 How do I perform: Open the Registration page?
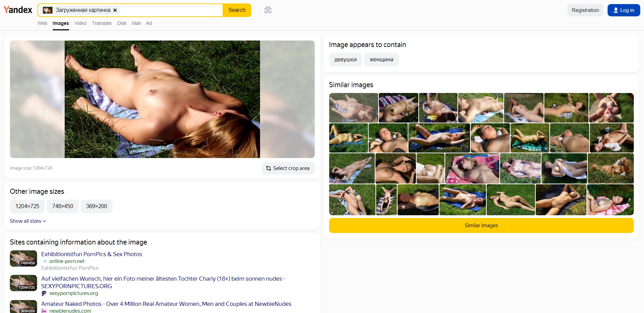[585, 10]
